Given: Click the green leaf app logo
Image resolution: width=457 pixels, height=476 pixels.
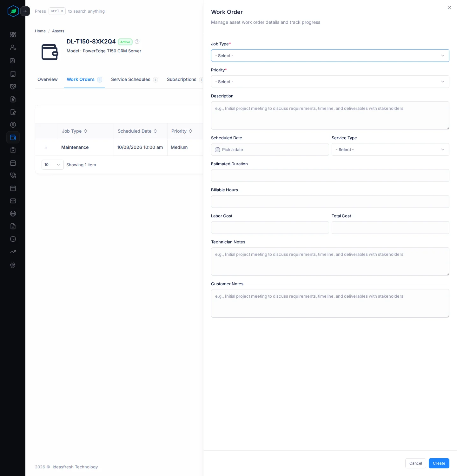Looking at the screenshot, I should tap(13, 11).
